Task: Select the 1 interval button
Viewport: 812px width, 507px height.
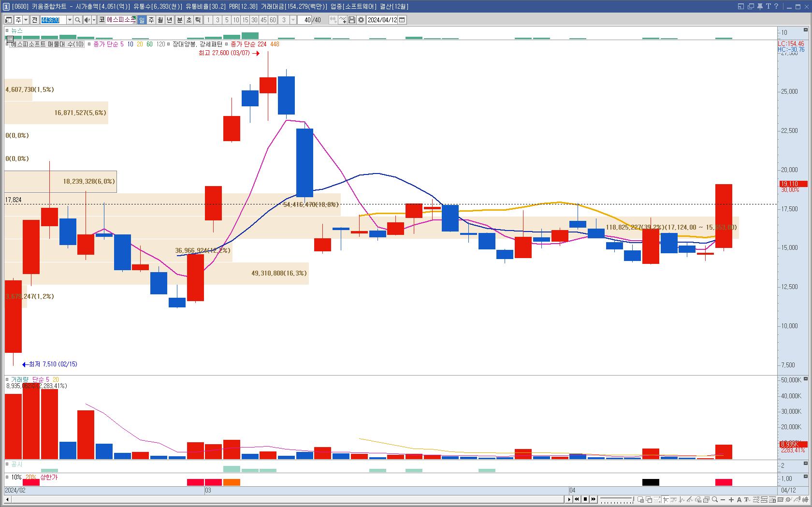Action: pos(208,20)
